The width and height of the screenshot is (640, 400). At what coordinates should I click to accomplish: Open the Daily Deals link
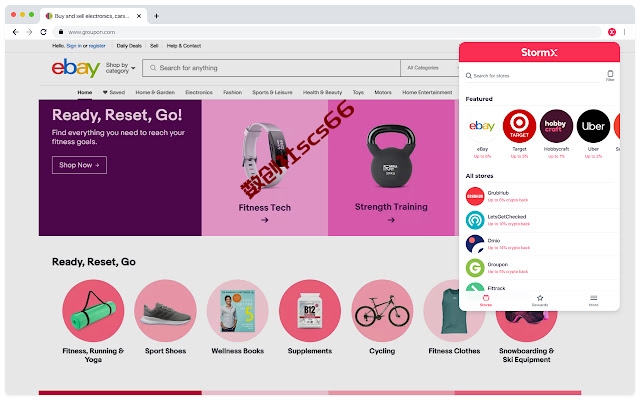[129, 46]
